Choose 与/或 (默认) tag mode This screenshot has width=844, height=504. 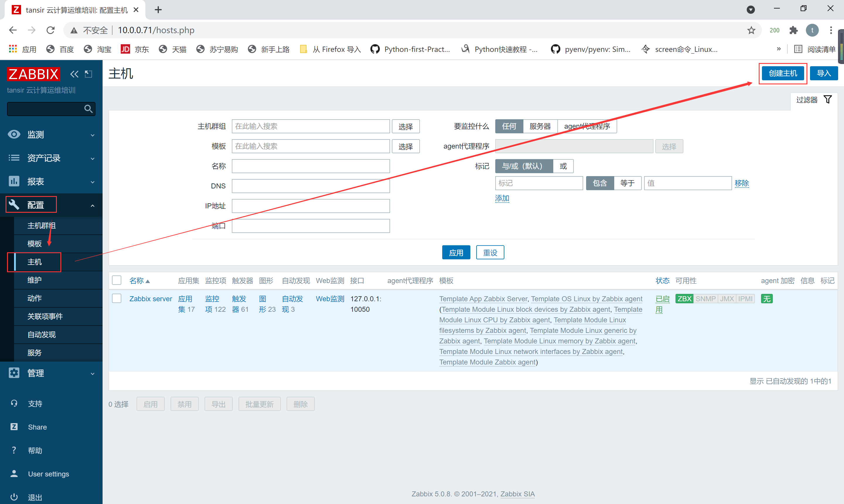524,166
